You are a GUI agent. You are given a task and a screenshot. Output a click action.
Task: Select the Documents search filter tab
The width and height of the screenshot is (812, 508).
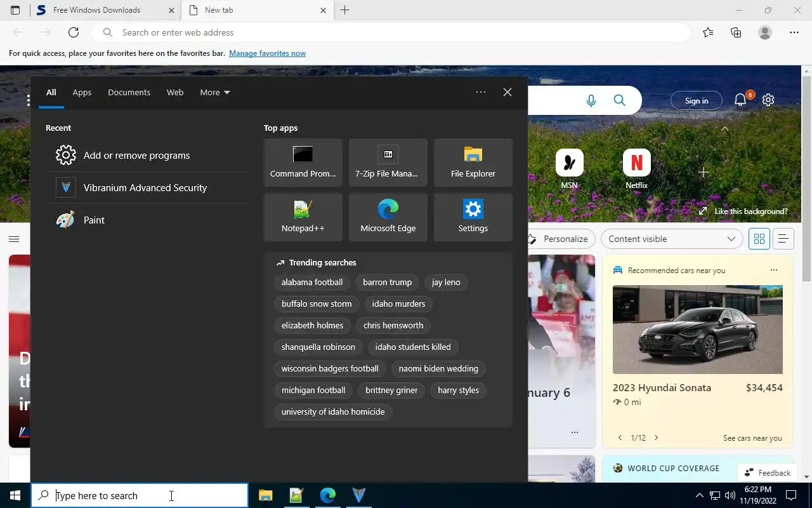(129, 92)
